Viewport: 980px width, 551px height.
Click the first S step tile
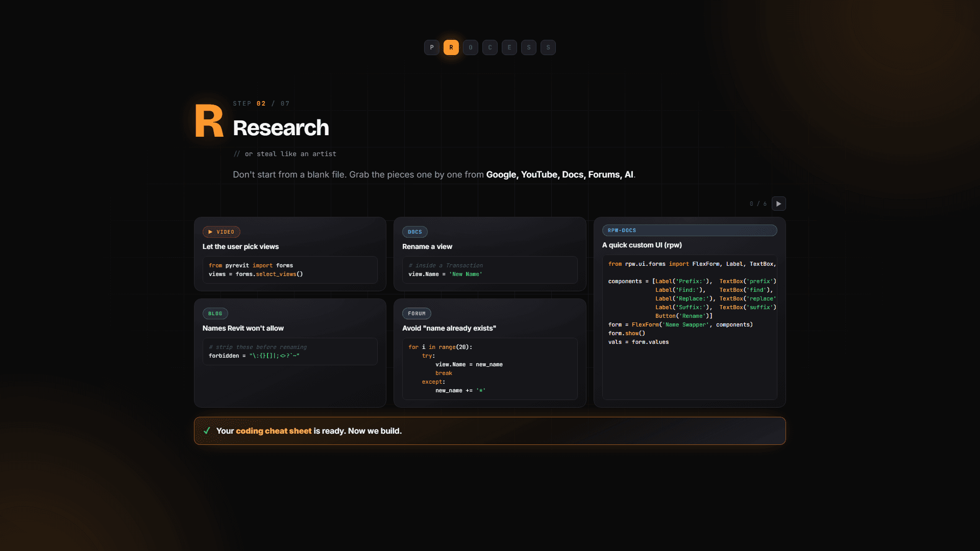(529, 47)
